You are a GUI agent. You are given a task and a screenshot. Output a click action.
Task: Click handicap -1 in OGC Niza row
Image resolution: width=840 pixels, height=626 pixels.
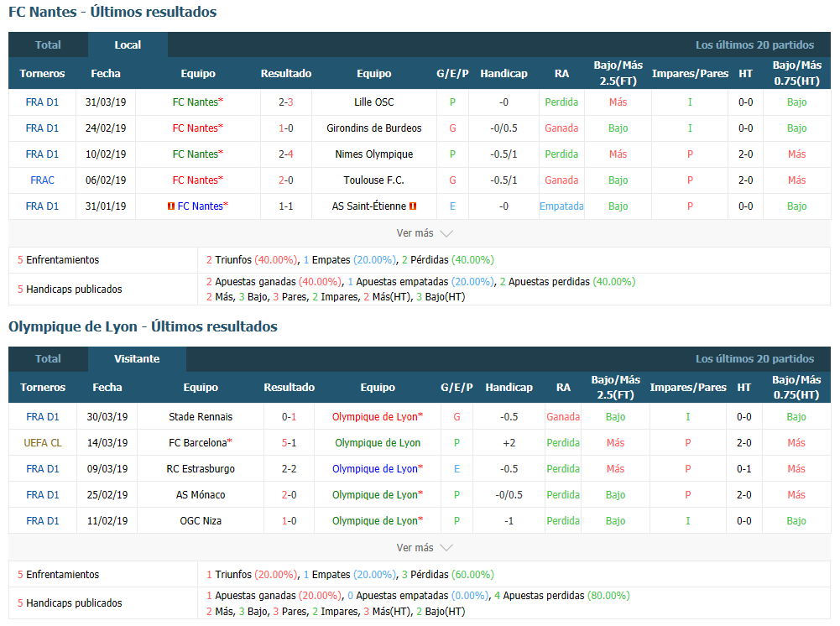tap(509, 520)
